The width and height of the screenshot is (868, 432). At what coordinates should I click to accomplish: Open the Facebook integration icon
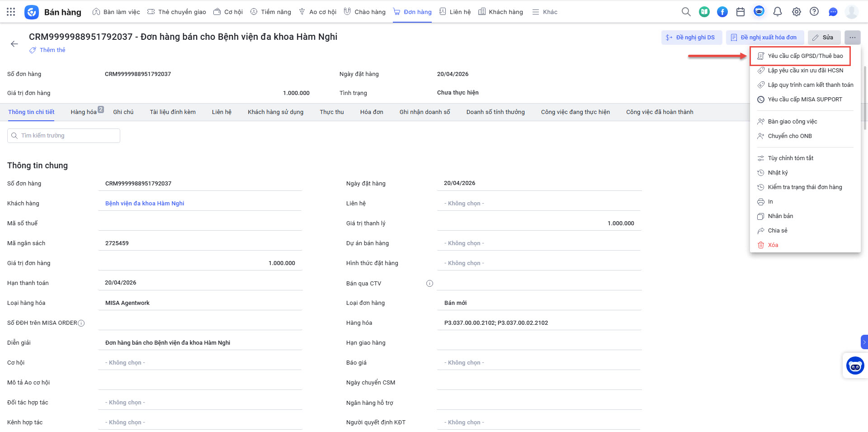tap(722, 12)
